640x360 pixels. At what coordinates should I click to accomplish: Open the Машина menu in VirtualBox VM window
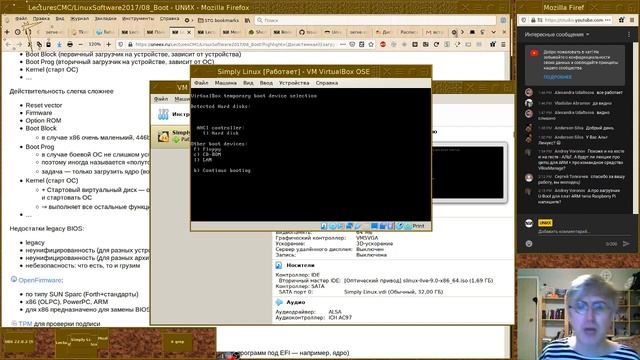226,83
